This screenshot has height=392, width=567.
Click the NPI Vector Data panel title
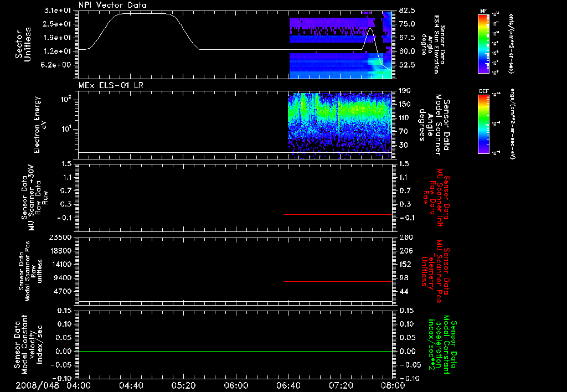(x=112, y=5)
